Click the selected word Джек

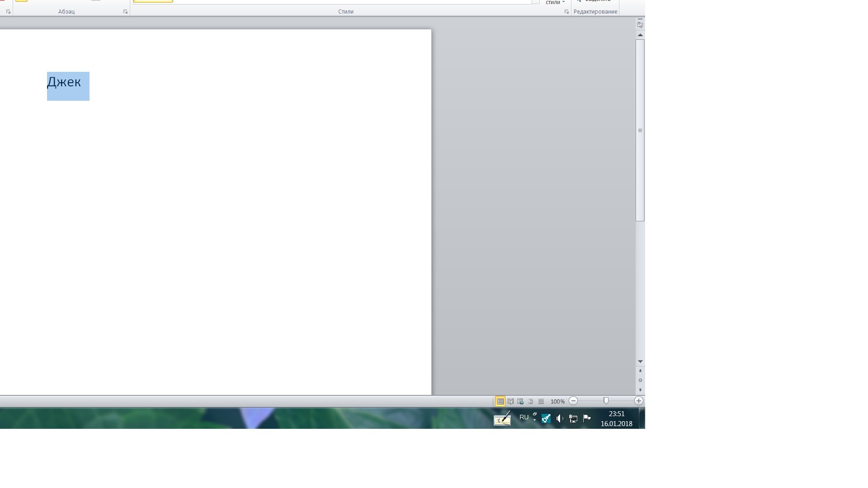[64, 82]
